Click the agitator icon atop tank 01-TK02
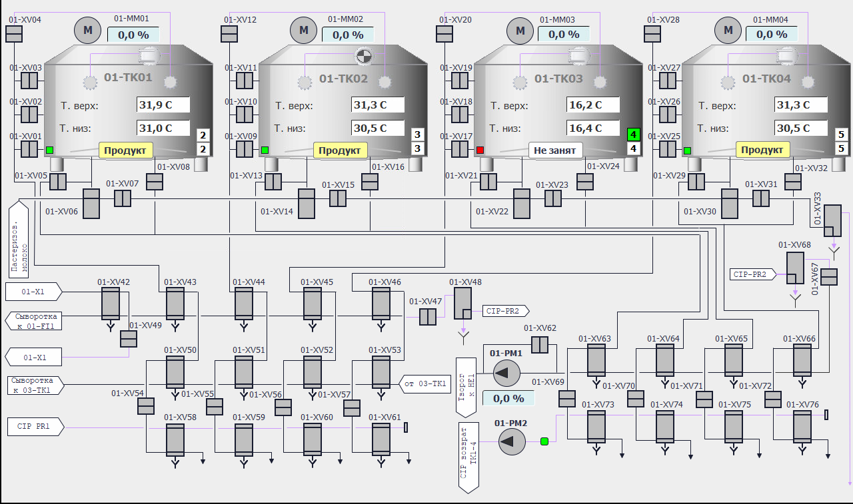 coord(363,57)
